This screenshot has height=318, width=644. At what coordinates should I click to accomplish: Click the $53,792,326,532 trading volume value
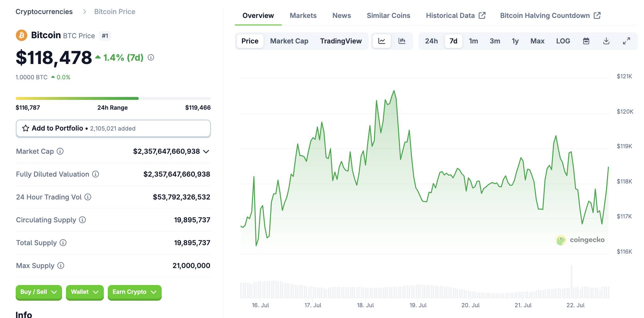(182, 197)
